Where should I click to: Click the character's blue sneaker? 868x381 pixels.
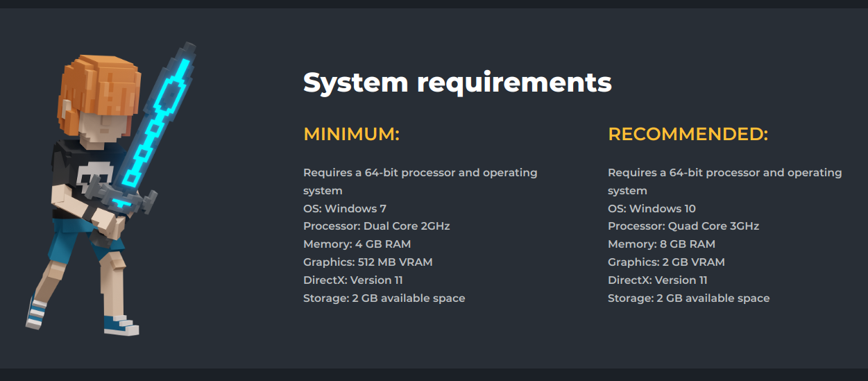tap(121, 324)
